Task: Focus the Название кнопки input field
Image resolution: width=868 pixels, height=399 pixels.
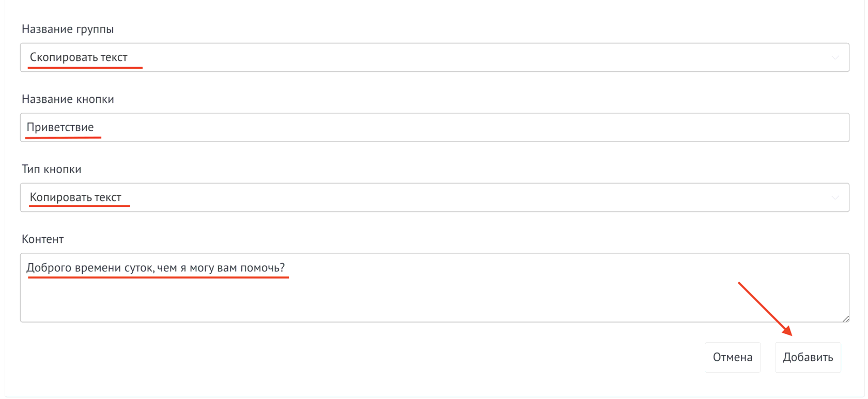Action: 434,128
